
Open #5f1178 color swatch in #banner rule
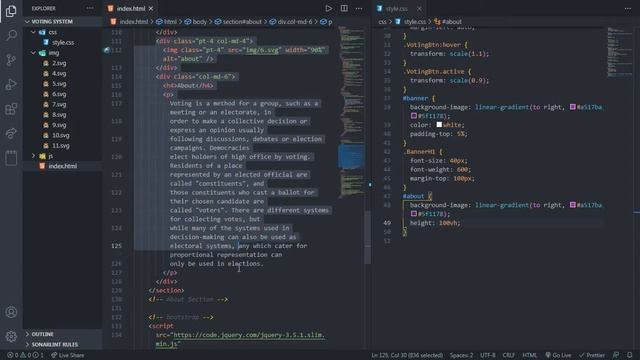click(x=413, y=116)
